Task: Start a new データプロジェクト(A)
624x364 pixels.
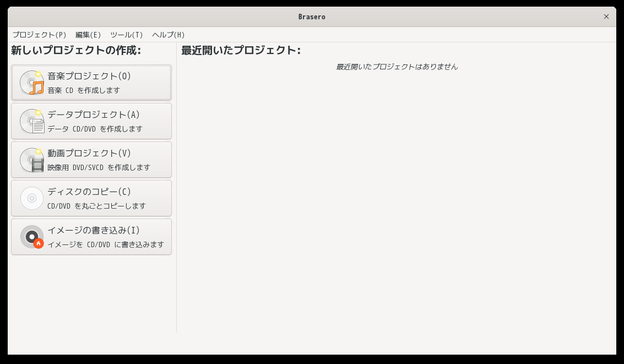Action: click(91, 121)
